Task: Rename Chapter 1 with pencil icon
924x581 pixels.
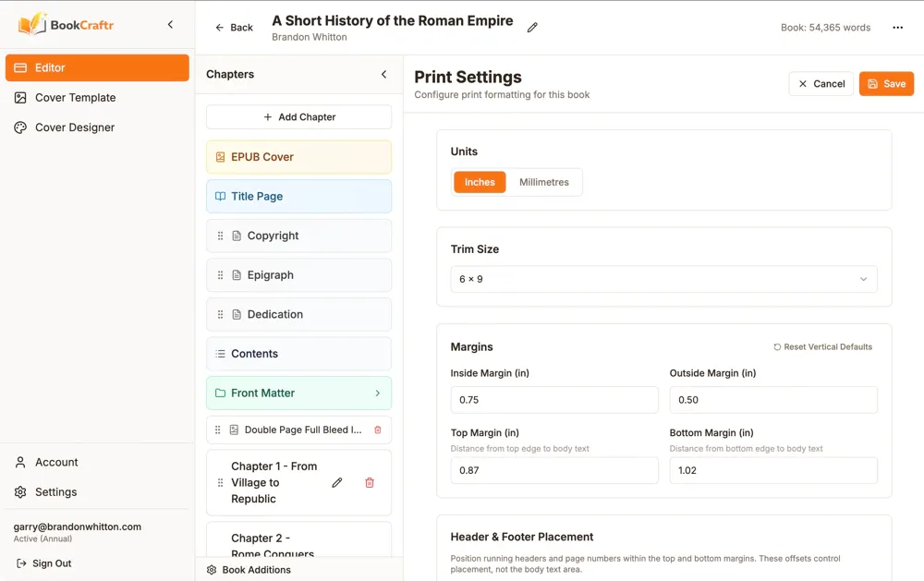Action: [337, 482]
